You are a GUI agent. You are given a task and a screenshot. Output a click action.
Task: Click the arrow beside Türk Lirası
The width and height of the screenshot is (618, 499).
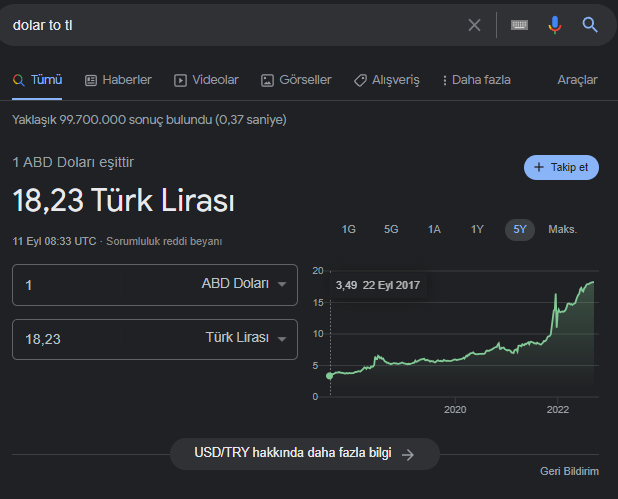pyautogui.click(x=282, y=339)
